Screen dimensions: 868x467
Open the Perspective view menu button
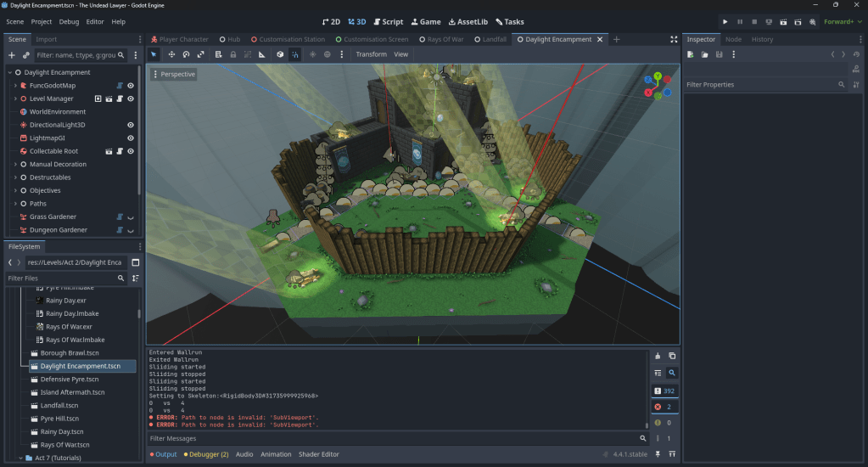tap(174, 74)
